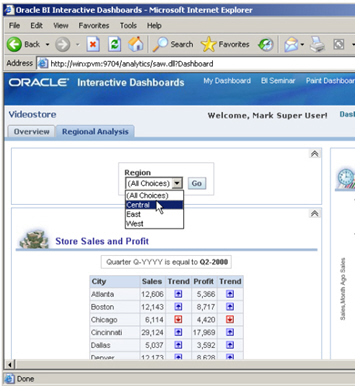Viewport: 361px width, 391px height.
Task: Click the quarter filter text Q2-2000
Action: (x=214, y=262)
